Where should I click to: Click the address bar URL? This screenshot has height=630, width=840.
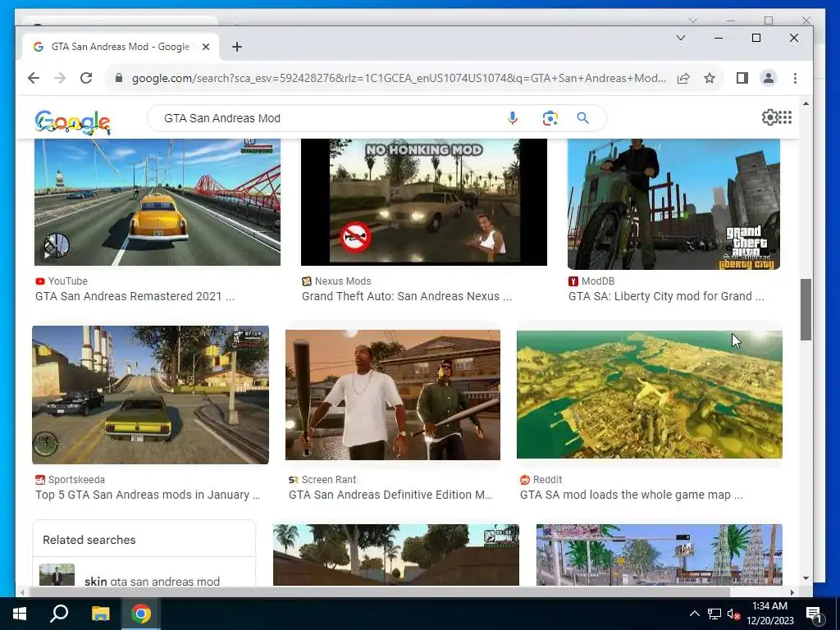(399, 78)
